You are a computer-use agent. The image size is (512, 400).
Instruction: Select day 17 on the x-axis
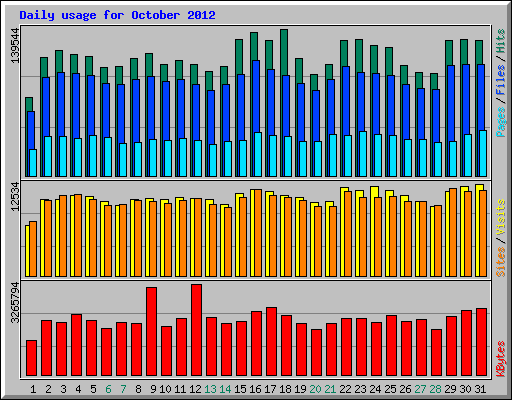[270, 389]
